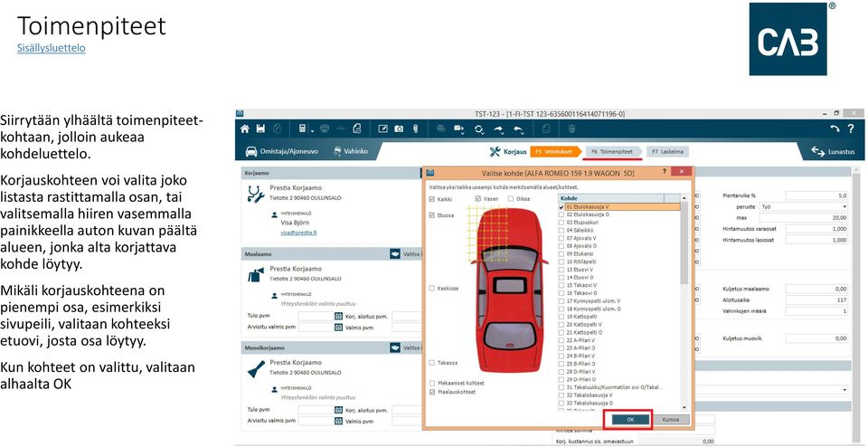
Task: Open the camera icon in toolbar
Action: point(399,128)
